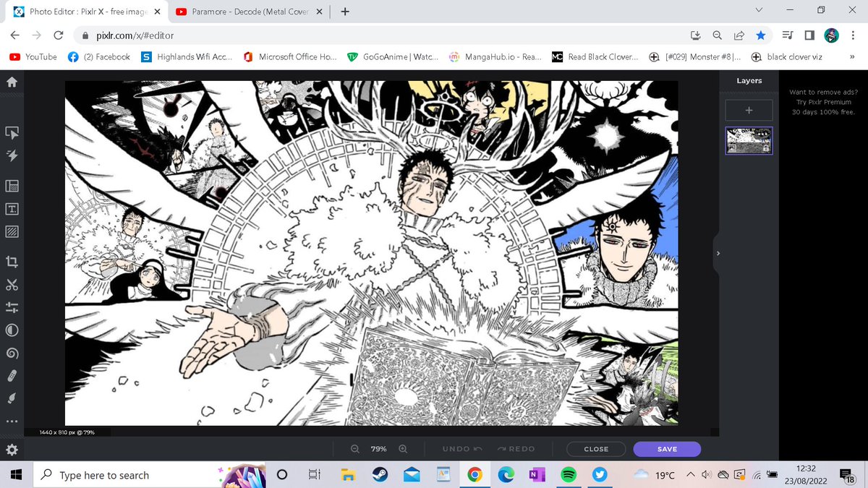Screen dimensions: 868x488
Task: Select the Liquify spiral tool
Action: click(12, 354)
